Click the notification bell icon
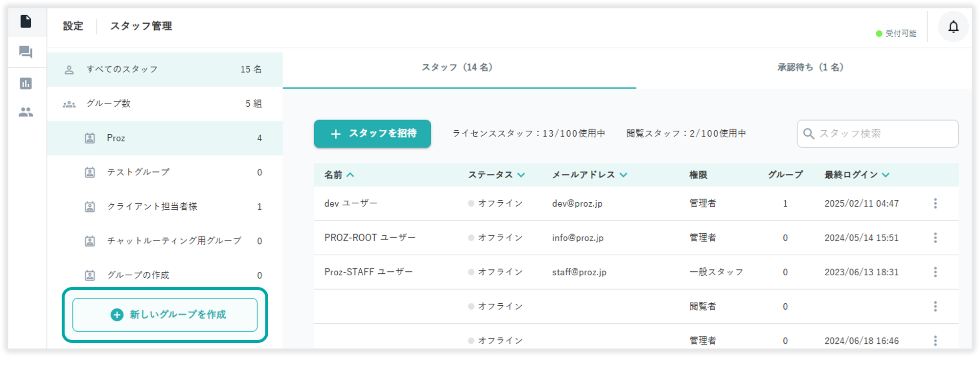980x386 pixels. pos(953,27)
